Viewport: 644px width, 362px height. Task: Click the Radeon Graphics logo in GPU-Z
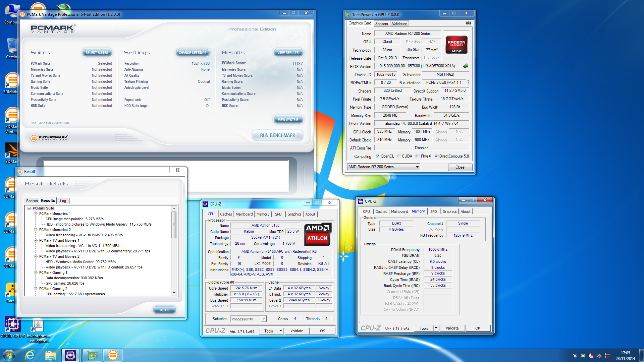pyautogui.click(x=456, y=45)
